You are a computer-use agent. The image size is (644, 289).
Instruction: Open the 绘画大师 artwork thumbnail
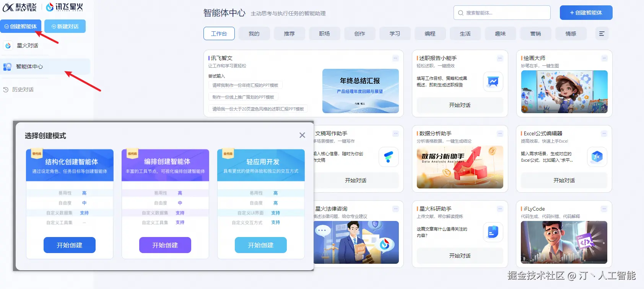[x=564, y=92]
